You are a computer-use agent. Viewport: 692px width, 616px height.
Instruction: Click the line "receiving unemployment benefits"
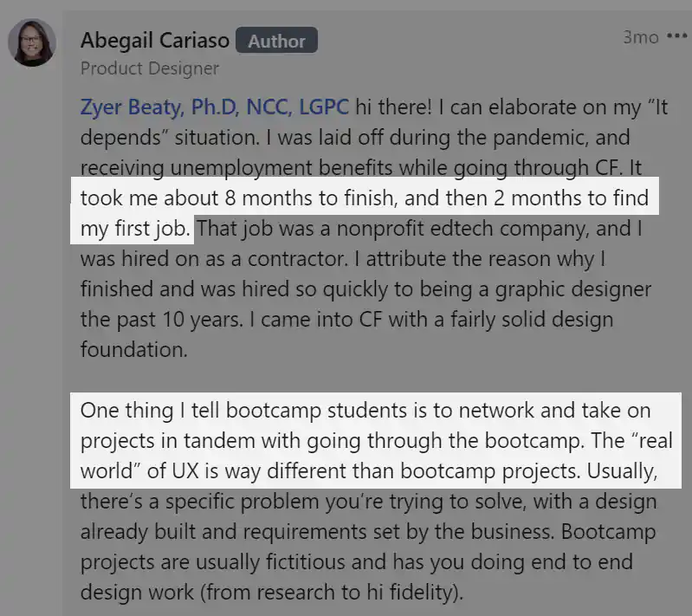click(x=361, y=168)
